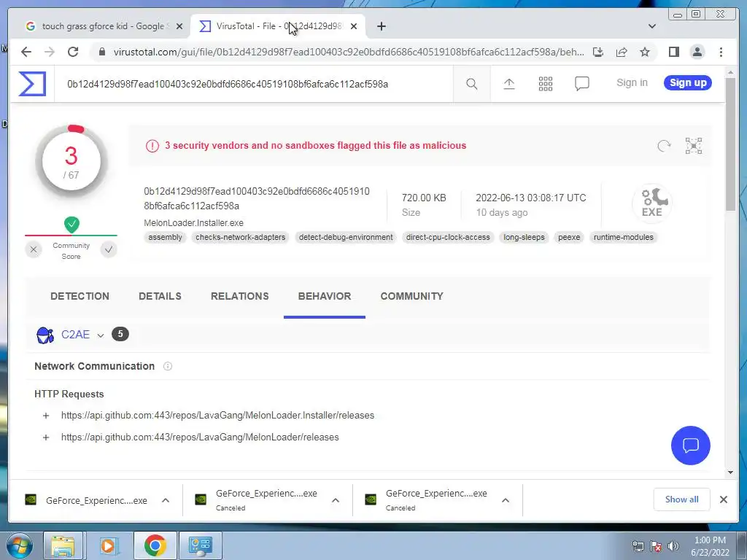The width and height of the screenshot is (747, 560).
Task: Click browser back arrow
Action: 26,52
